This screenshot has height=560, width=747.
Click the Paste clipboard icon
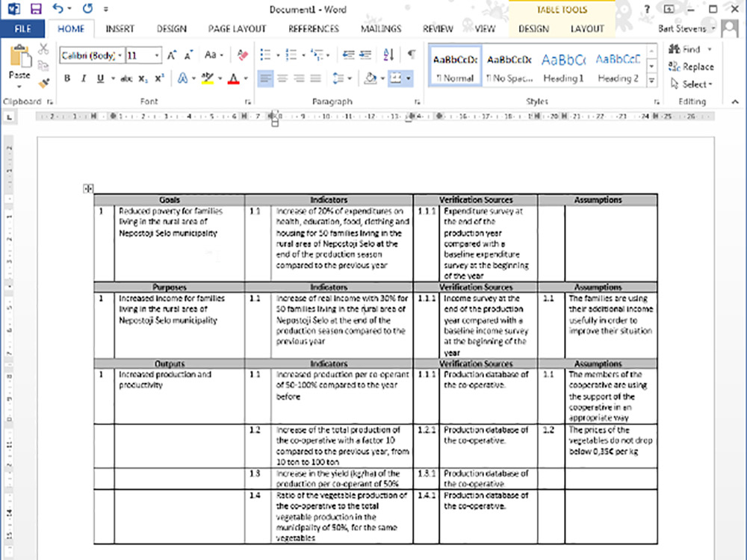[20, 56]
